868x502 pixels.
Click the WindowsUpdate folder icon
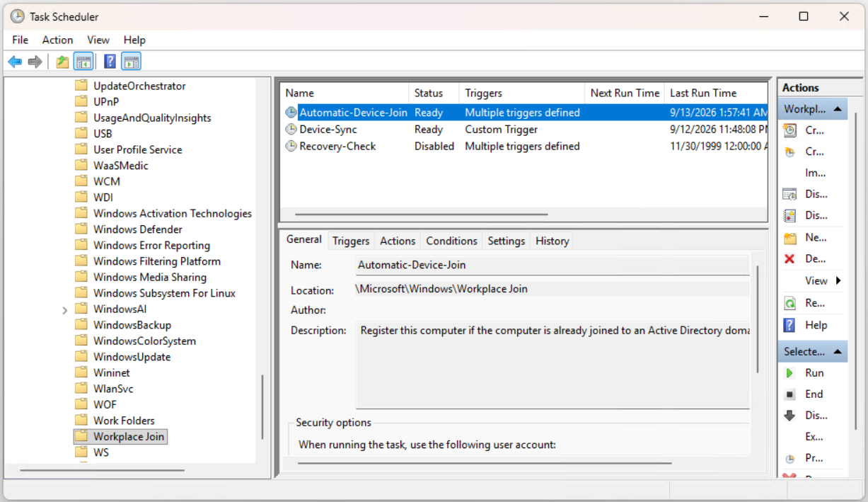tap(81, 357)
